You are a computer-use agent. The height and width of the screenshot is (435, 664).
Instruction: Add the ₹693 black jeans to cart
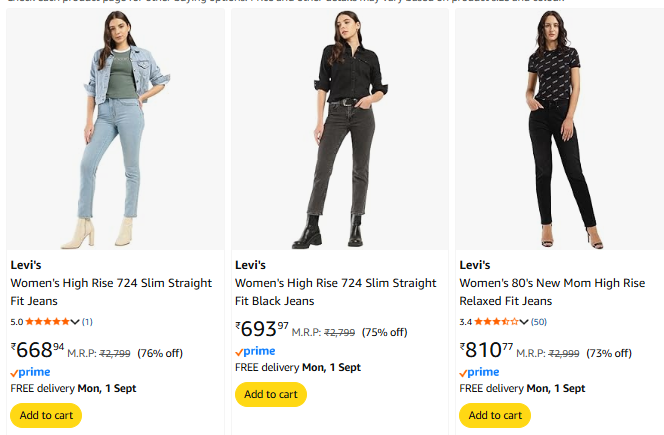tap(270, 394)
